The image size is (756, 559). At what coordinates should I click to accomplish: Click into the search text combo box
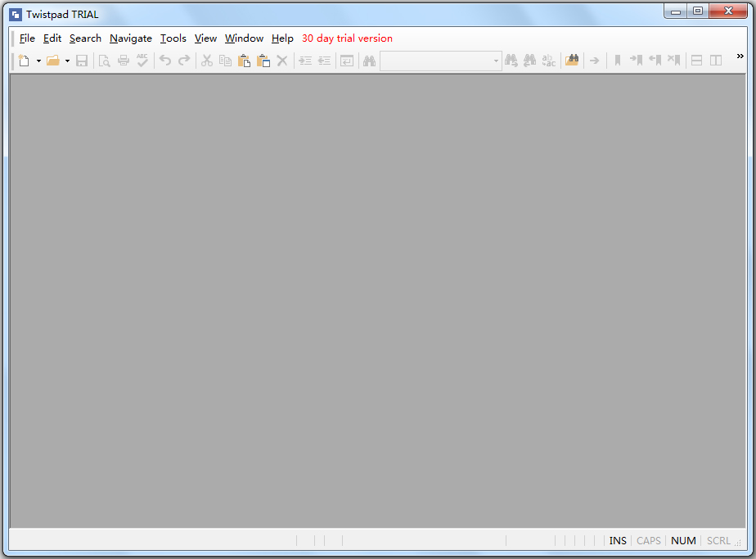[436, 61]
